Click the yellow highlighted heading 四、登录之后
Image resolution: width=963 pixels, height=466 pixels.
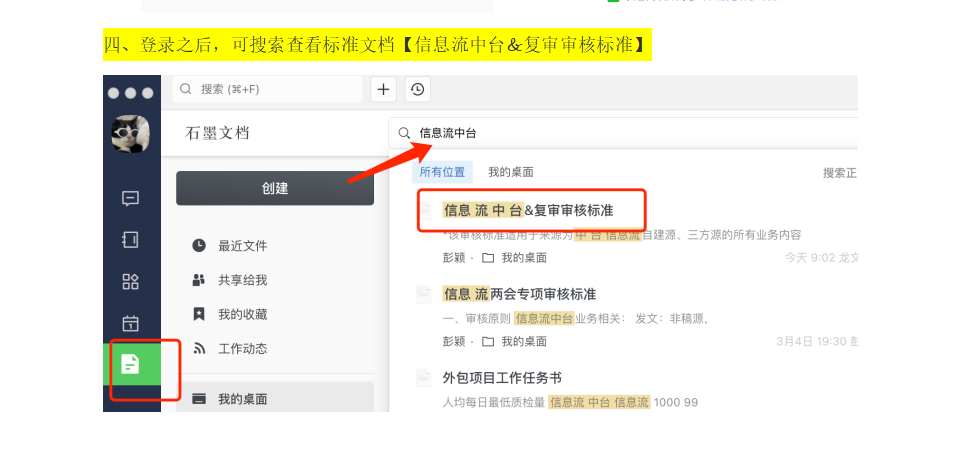click(377, 45)
